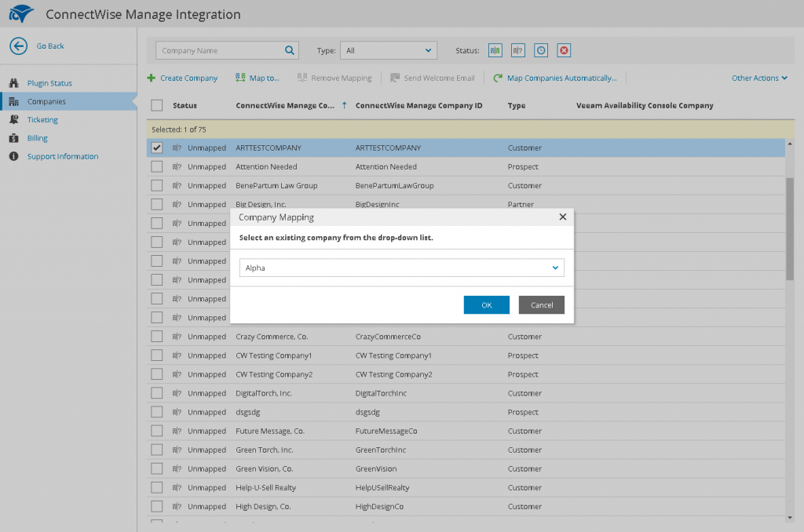Click the scrollbar up arrow
Viewport: 804px width, 532px height.
point(790,144)
